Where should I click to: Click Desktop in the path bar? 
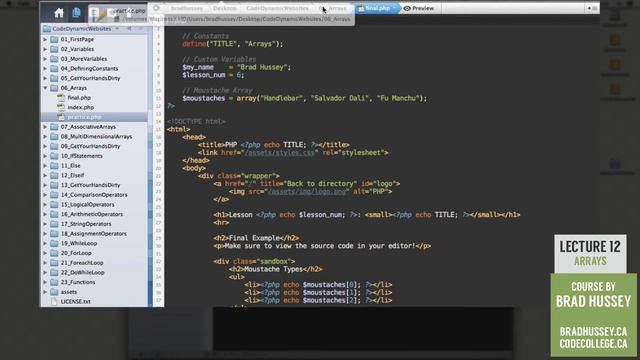click(x=224, y=8)
